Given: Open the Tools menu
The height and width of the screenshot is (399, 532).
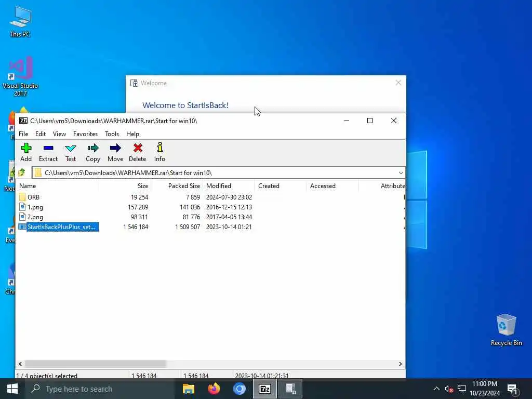Looking at the screenshot, I should (112, 134).
